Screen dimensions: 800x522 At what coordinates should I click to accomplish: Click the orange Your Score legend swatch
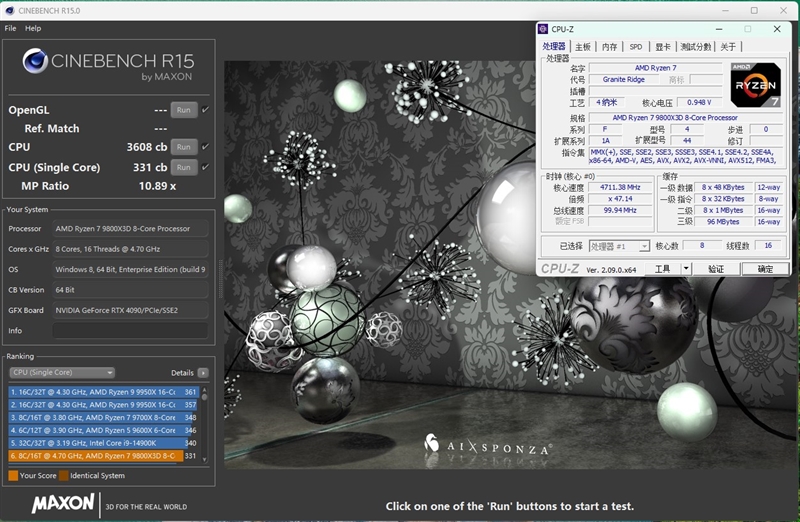point(13,476)
